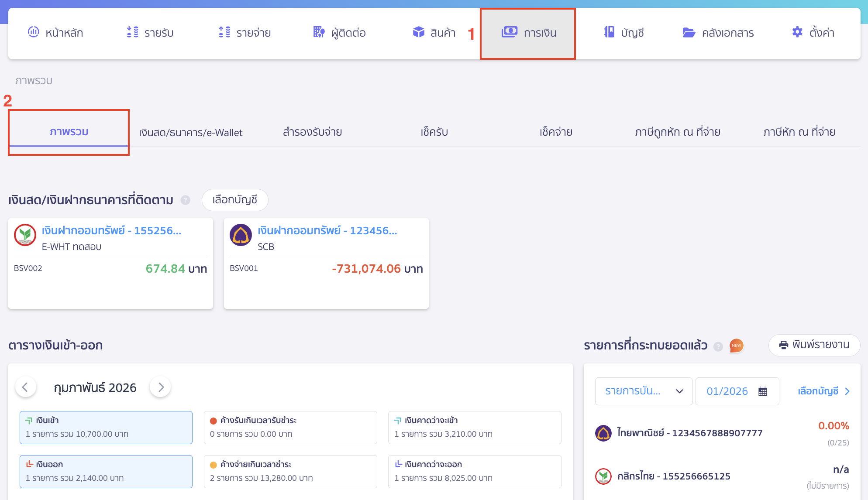Switch to the เช็ครับ tab
Image resolution: width=868 pixels, height=500 pixels.
434,132
